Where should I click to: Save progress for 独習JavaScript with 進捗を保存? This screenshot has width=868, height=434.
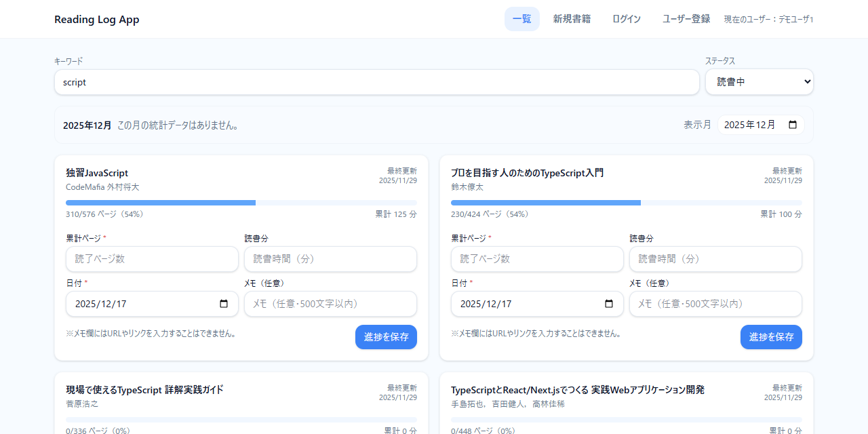386,337
